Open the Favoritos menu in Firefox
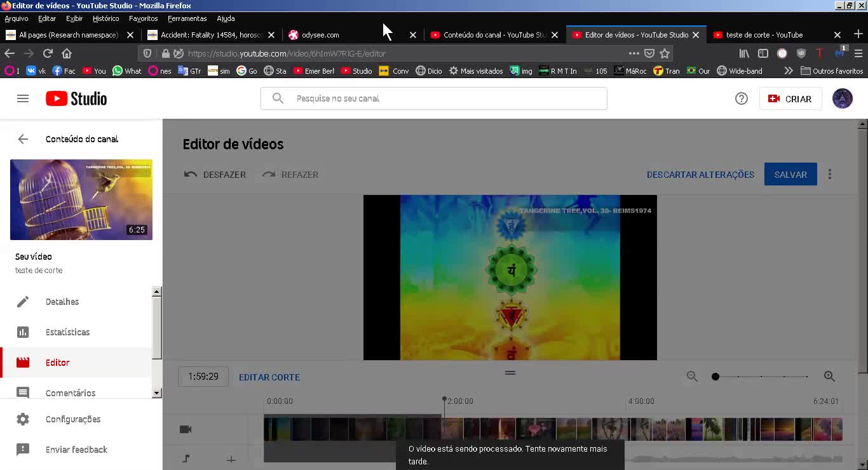 click(x=143, y=18)
